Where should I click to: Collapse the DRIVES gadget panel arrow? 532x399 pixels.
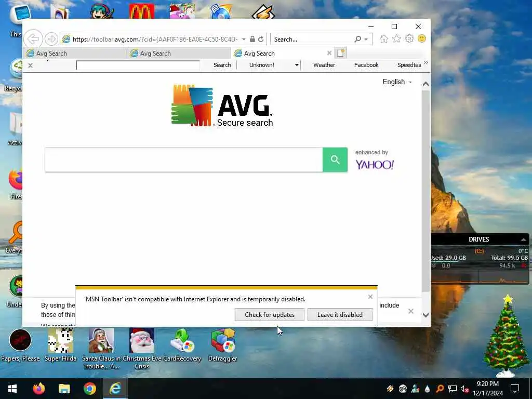(524, 240)
